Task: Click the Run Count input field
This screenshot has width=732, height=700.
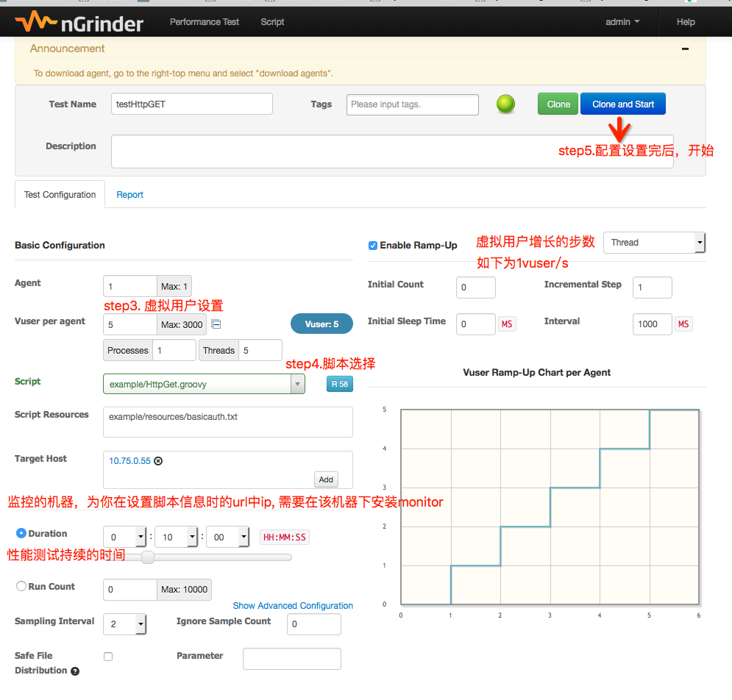Action: [129, 590]
